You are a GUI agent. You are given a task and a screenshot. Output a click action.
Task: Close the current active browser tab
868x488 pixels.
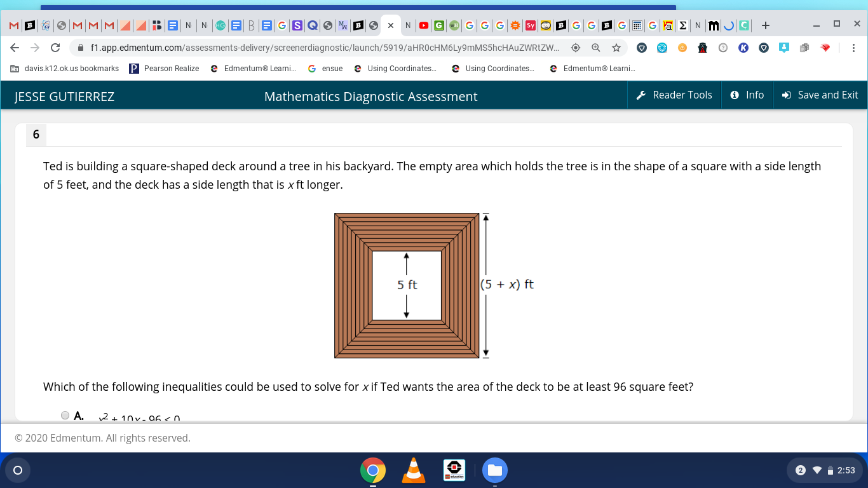(390, 26)
